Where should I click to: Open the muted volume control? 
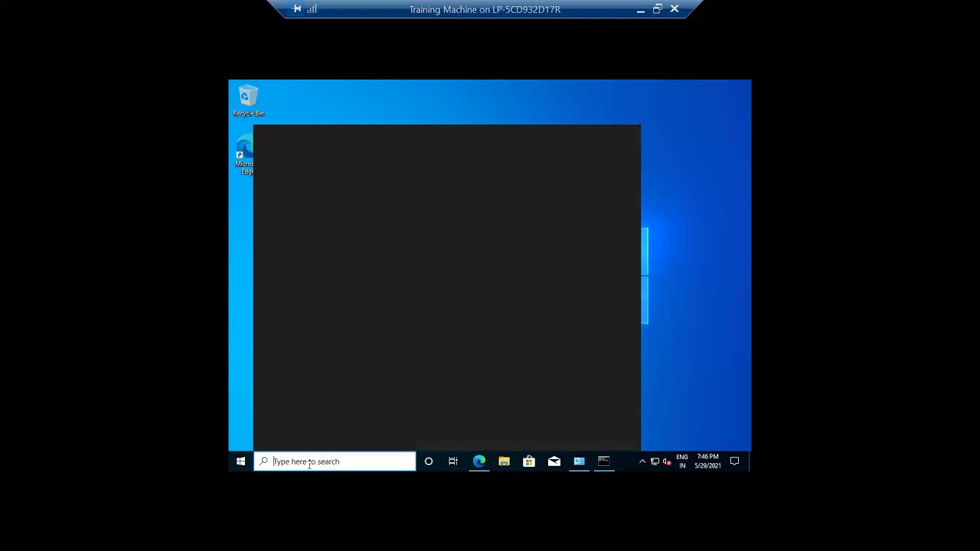pyautogui.click(x=667, y=461)
